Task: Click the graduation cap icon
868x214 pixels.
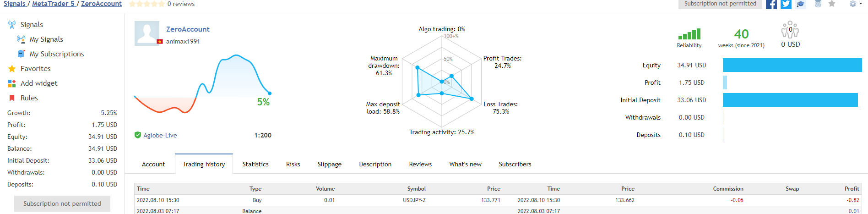Action: click(x=801, y=4)
